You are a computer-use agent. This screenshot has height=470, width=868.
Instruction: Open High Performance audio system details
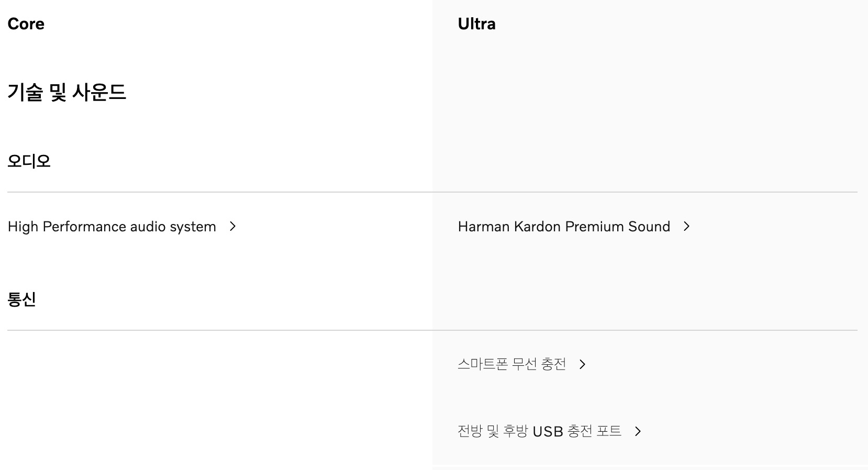pos(112,227)
